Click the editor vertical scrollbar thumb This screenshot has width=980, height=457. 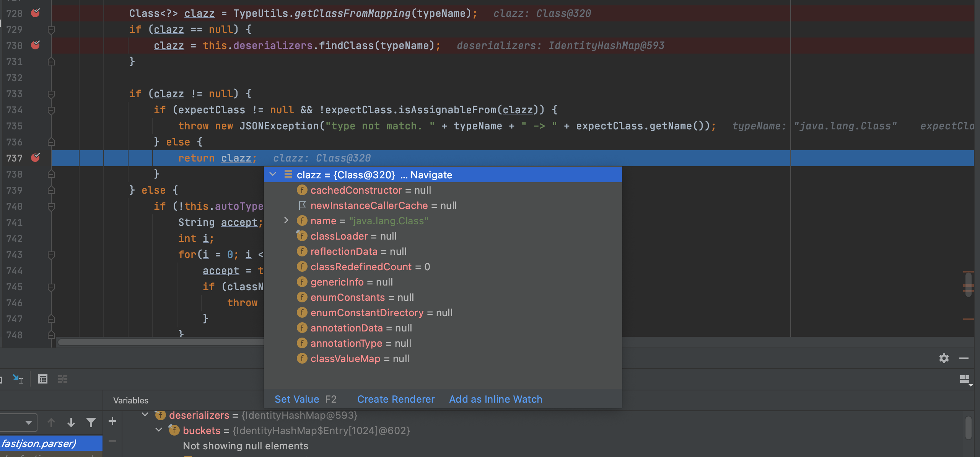(x=968, y=284)
